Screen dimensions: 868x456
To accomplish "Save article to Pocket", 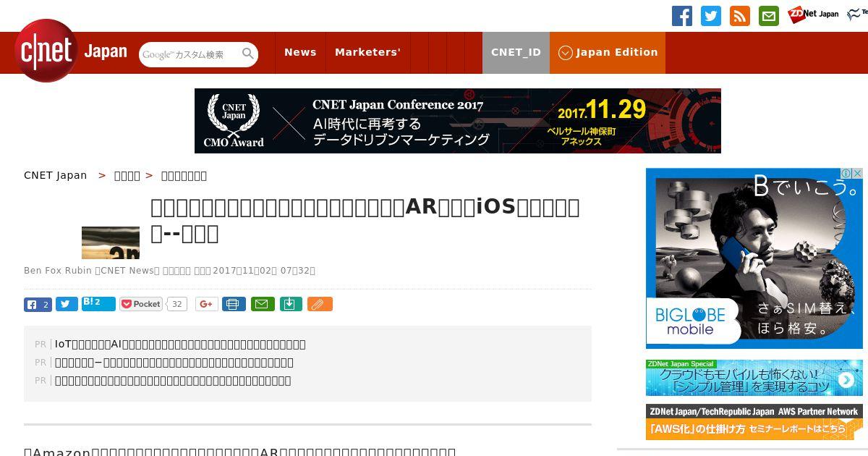I will click(x=141, y=304).
